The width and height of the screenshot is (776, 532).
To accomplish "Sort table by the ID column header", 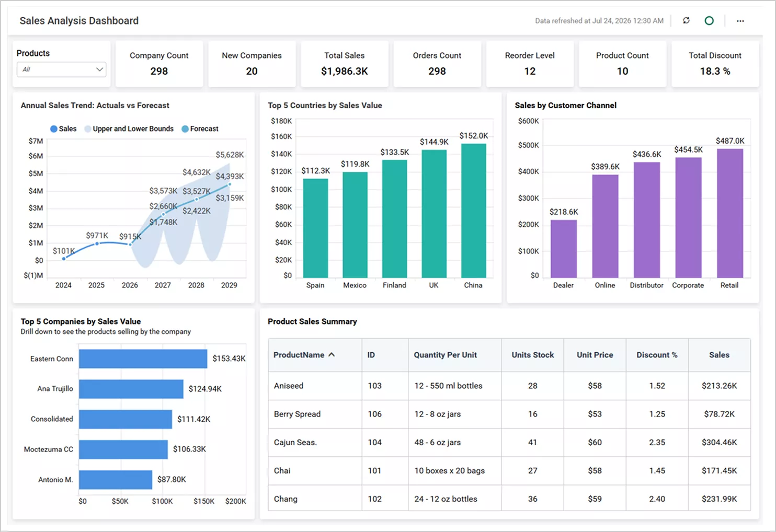I will point(385,355).
